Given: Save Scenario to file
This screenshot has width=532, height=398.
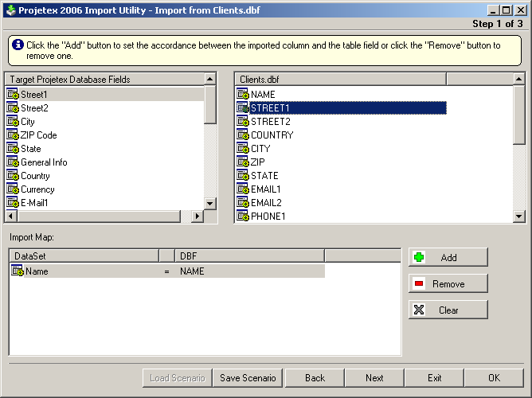Looking at the screenshot, I should (x=248, y=378).
